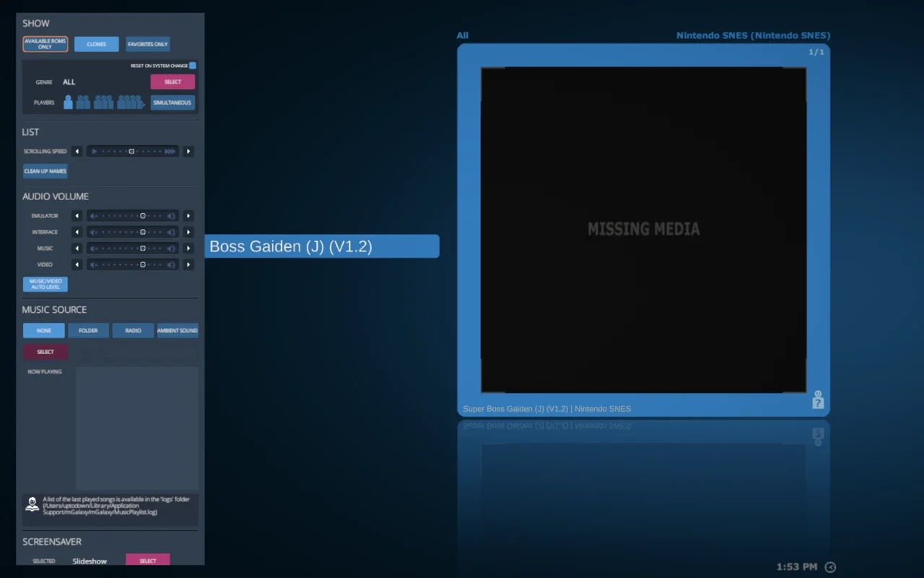
Task: Adjust the Music volume slider
Action: 133,249
